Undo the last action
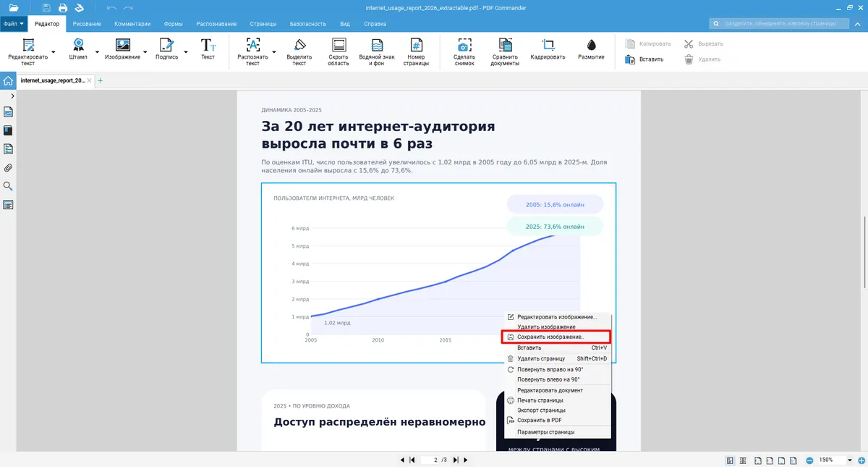The image size is (868, 467). [x=111, y=8]
